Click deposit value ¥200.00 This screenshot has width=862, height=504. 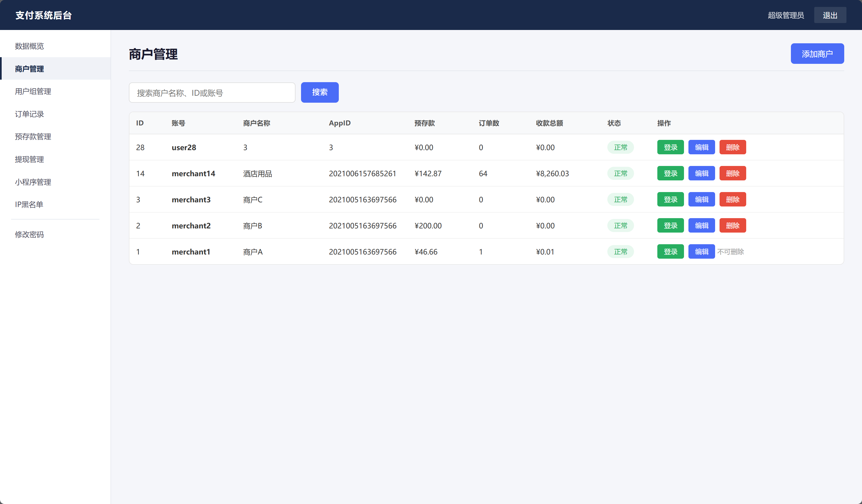click(428, 226)
